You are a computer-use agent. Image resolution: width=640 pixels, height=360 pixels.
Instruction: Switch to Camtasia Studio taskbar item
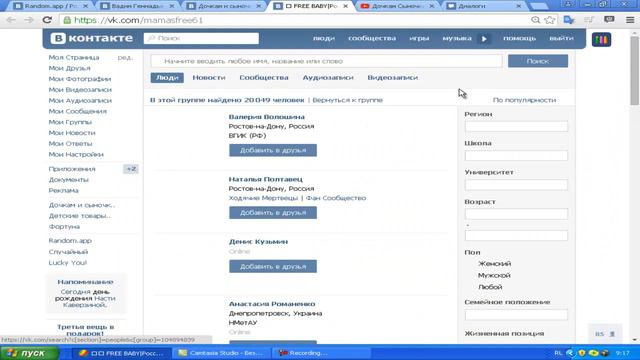221,353
